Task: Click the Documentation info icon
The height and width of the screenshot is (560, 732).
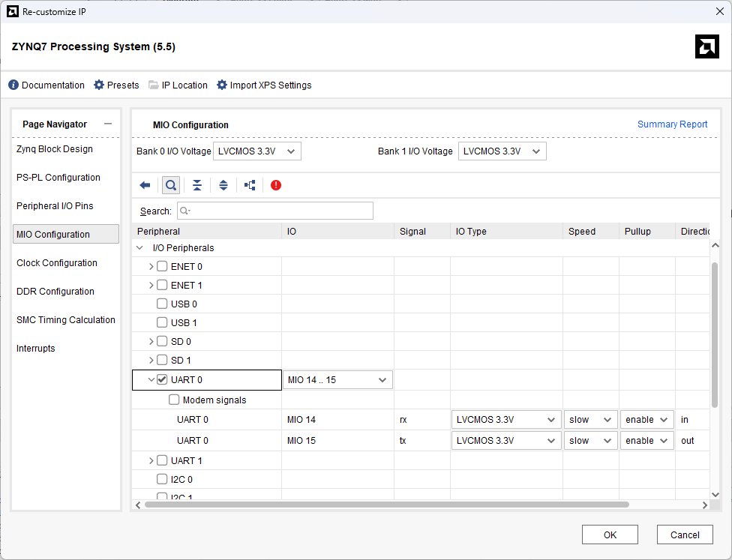Action: tap(13, 85)
